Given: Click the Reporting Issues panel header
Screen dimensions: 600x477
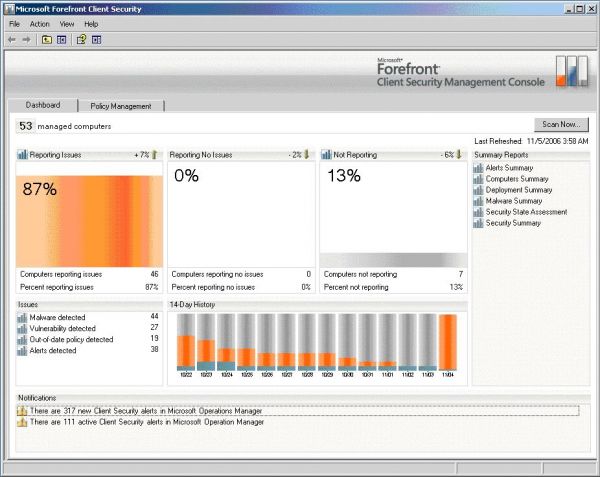Looking at the screenshot, I should pos(89,155).
